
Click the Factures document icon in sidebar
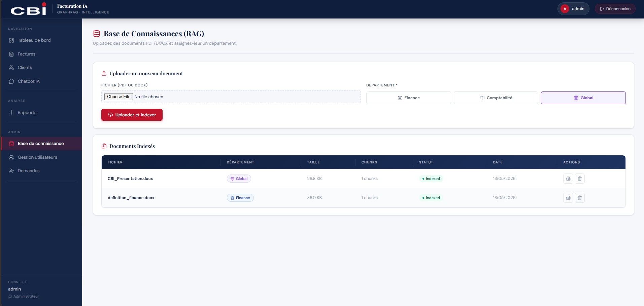(11, 54)
